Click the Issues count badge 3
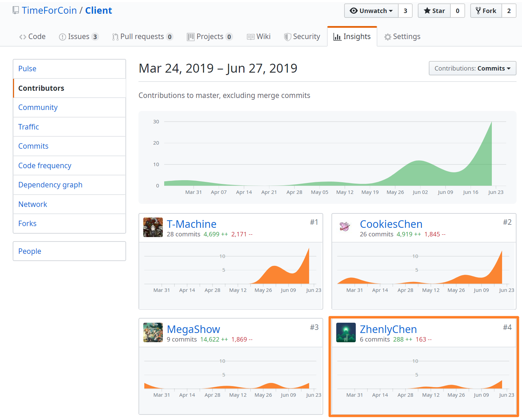This screenshot has height=420, width=522. click(95, 37)
